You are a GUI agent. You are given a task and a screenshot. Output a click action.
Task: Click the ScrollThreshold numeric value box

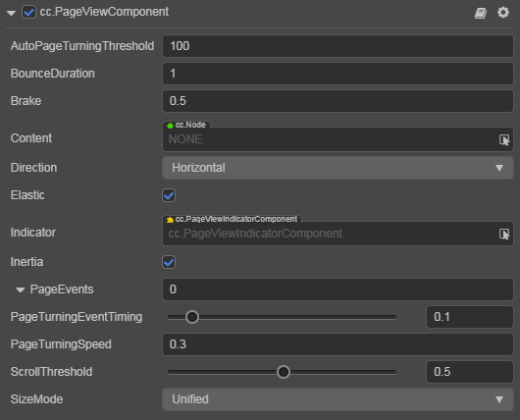pos(470,372)
